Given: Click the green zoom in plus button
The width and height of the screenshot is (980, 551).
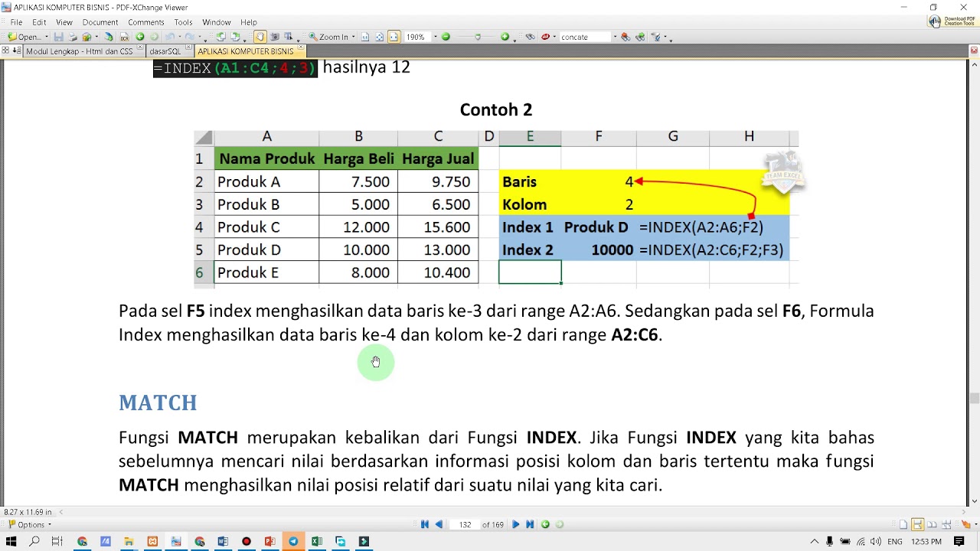Looking at the screenshot, I should (x=505, y=37).
